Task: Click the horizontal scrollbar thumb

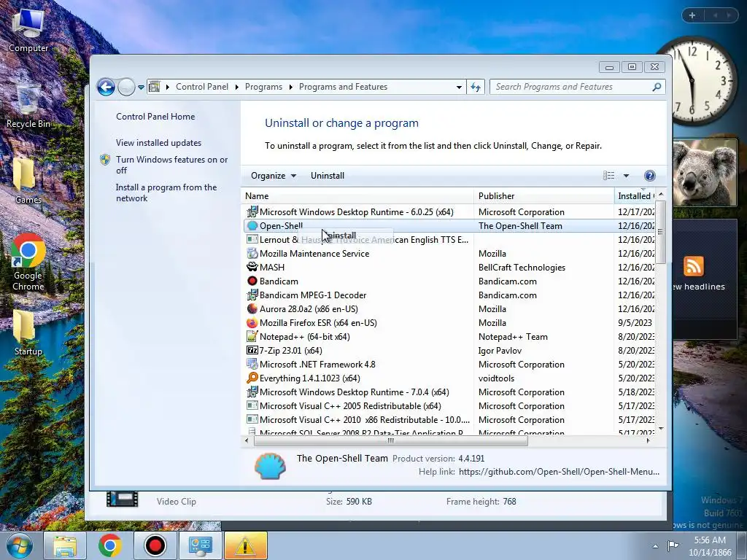Action: tap(391, 441)
